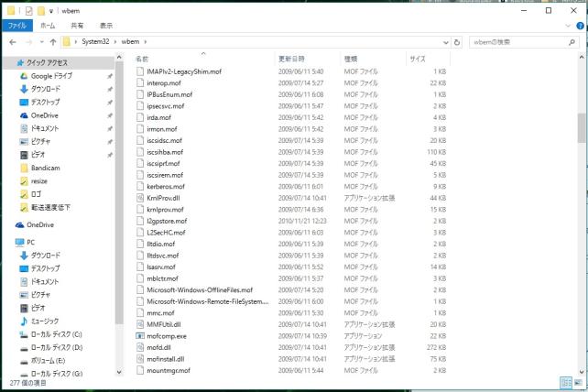Expand the chevron after wbem in path

tap(146, 41)
